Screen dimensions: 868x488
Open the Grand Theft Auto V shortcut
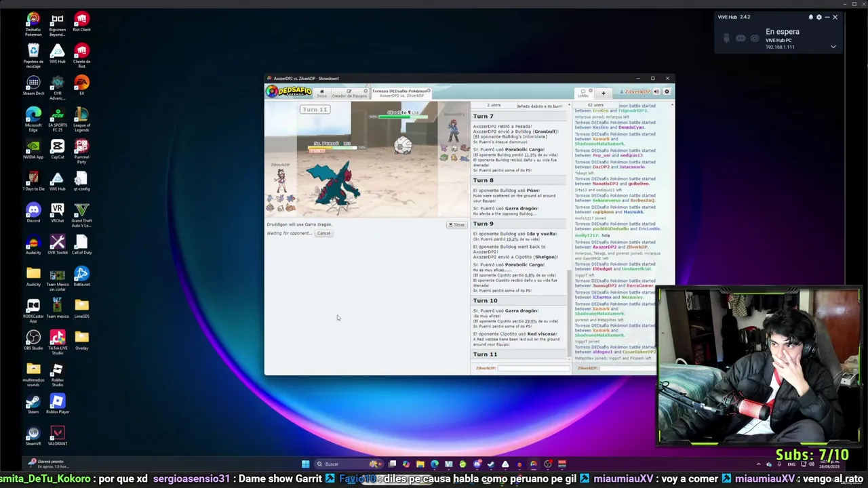coord(81,214)
